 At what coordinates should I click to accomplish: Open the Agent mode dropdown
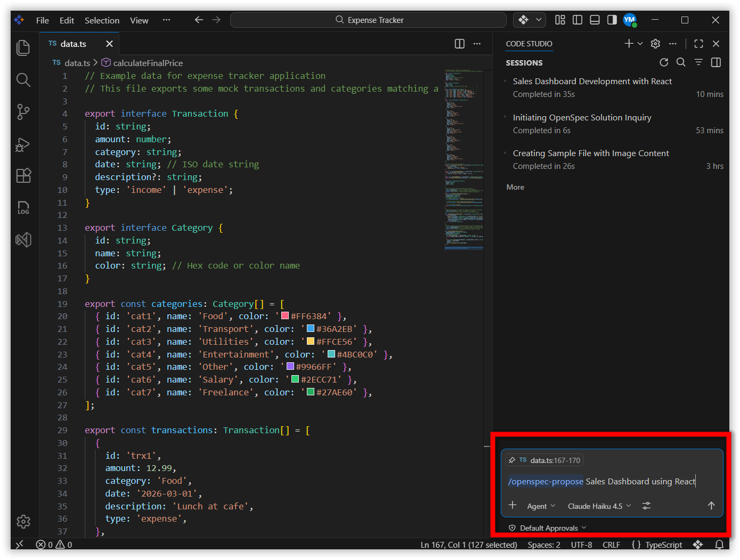click(541, 506)
